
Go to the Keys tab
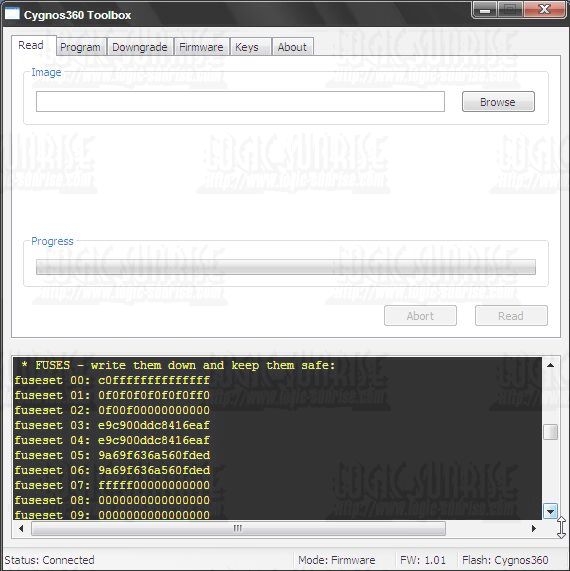[x=247, y=47]
